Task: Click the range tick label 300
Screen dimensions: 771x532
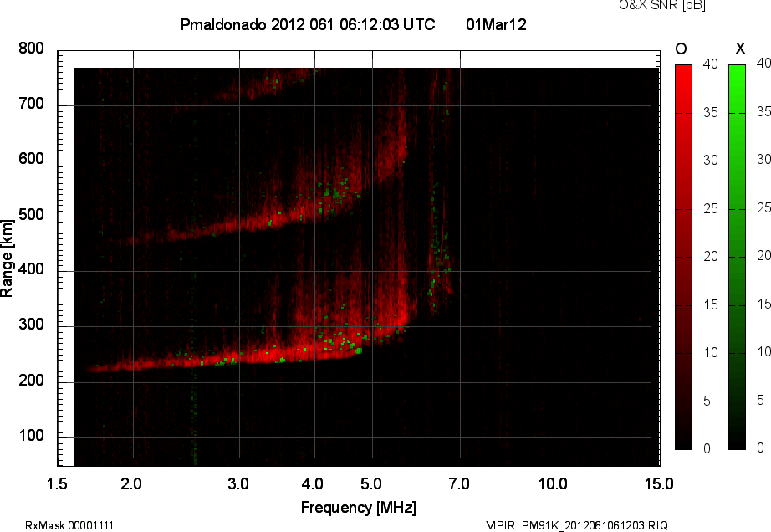Action: [x=31, y=325]
